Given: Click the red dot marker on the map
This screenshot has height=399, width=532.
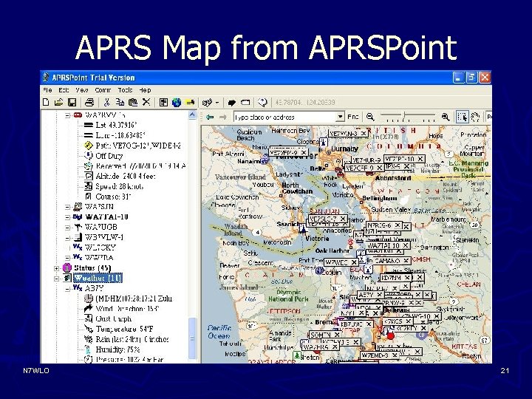Looking at the screenshot, I should pyautogui.click(x=391, y=336).
